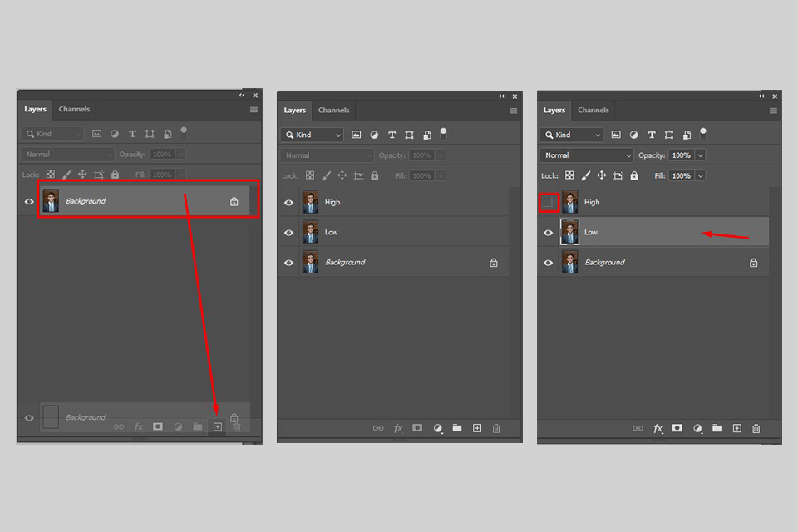Link layers icon in middle panel
The width and height of the screenshot is (798, 532).
378,428
